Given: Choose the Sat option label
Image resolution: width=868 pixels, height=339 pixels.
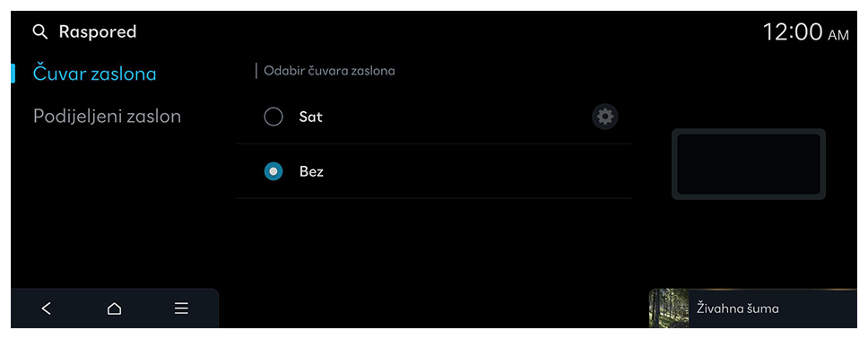Looking at the screenshot, I should (x=310, y=117).
